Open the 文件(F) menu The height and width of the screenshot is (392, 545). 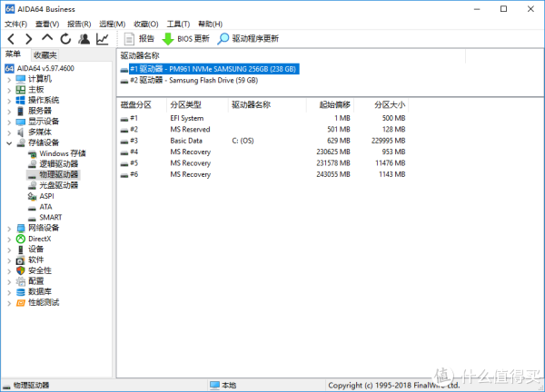tap(15, 24)
